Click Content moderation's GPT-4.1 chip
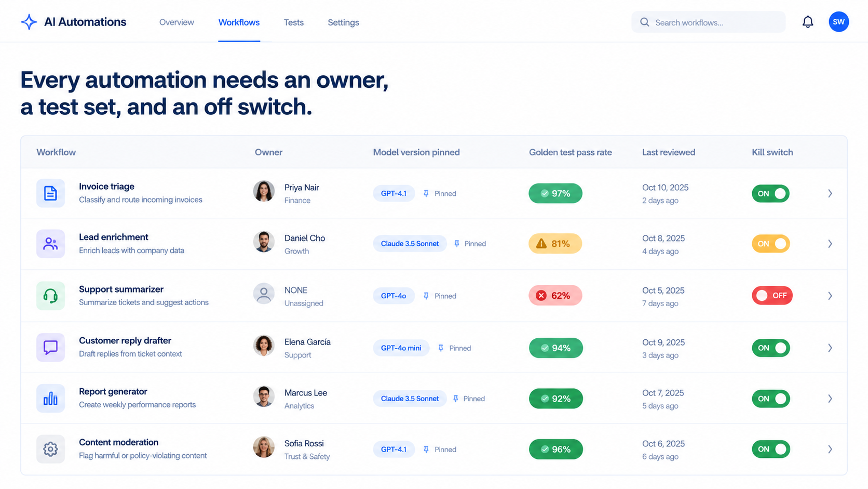 pos(394,450)
